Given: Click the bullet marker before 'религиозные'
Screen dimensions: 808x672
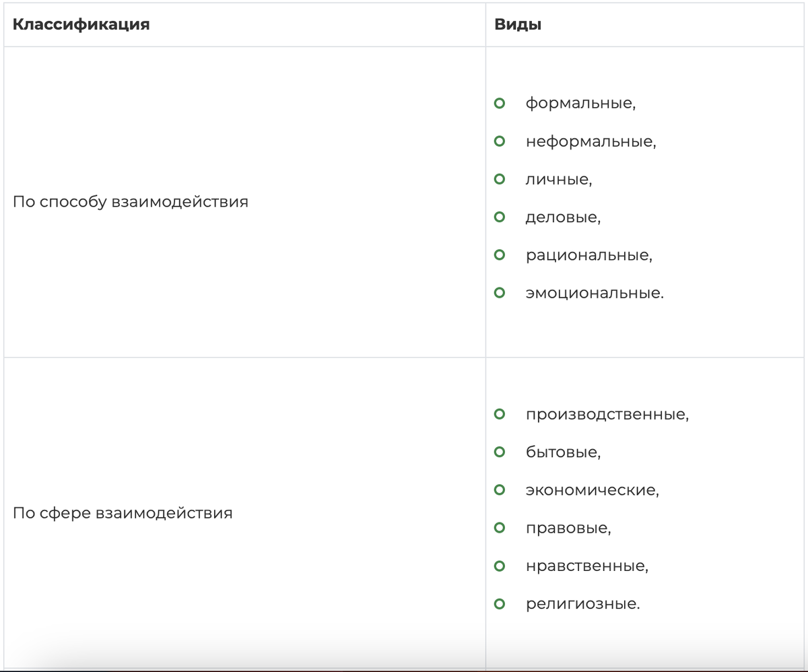Looking at the screenshot, I should tap(499, 604).
